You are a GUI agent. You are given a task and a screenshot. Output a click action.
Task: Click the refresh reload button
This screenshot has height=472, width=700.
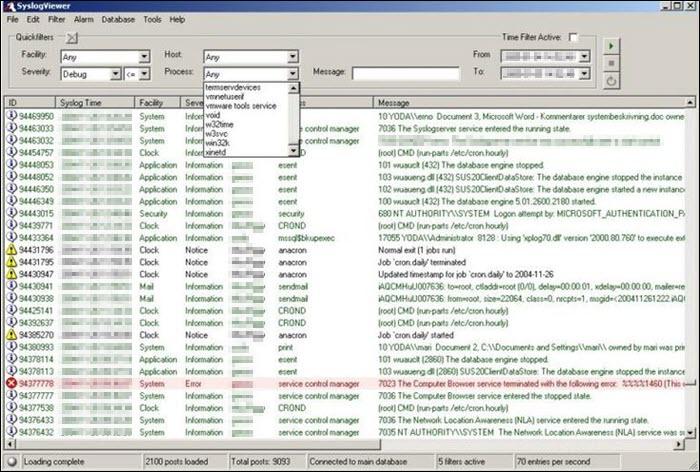pyautogui.click(x=611, y=81)
